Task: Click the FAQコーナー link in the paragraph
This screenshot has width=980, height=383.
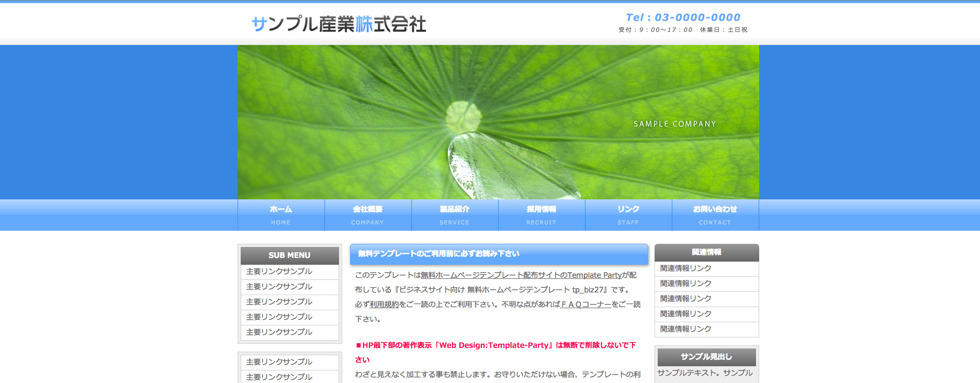Action: pyautogui.click(x=585, y=305)
